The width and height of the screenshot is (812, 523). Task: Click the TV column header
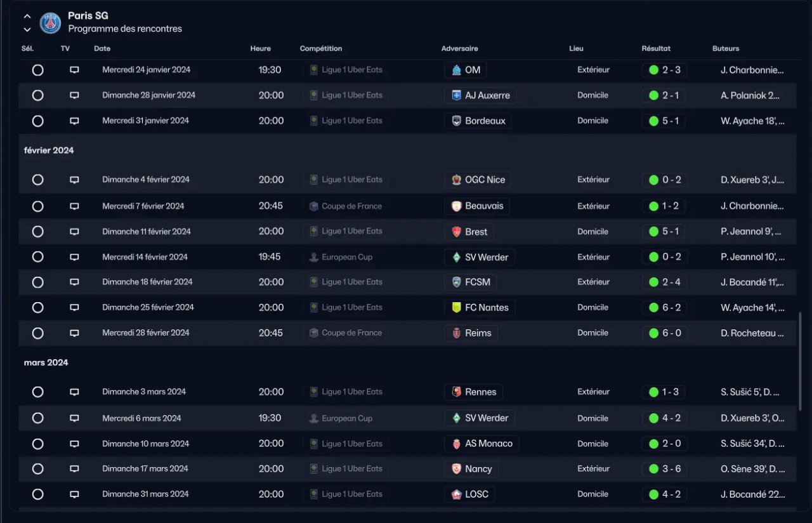(65, 49)
